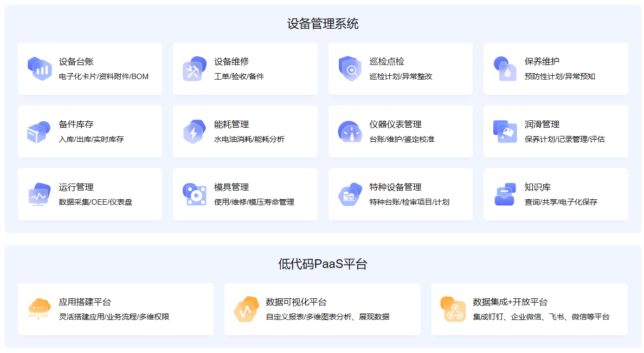
Task: Open the 数据采集/OEE/仪表盘 subtitle
Action: click(x=95, y=202)
